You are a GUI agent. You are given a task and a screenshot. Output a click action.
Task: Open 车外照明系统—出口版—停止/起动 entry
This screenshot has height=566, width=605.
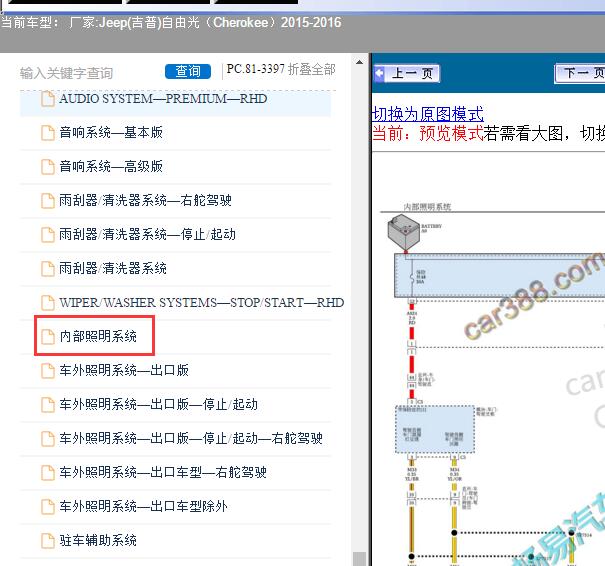pos(158,404)
